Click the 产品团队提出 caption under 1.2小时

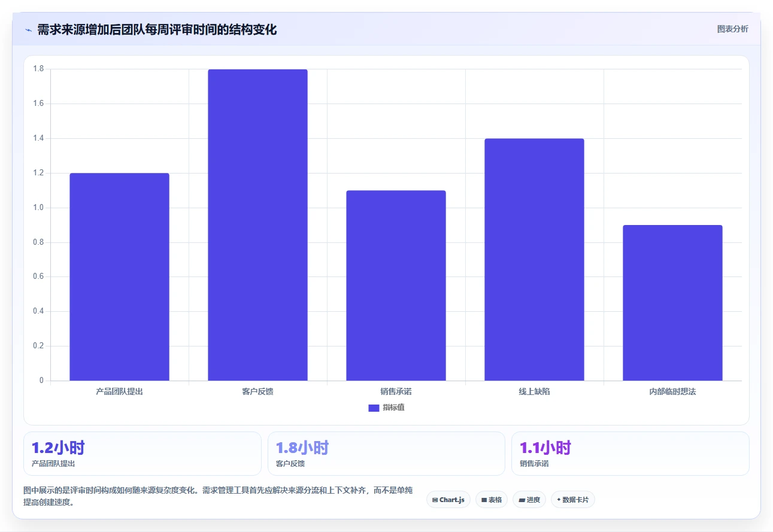click(53, 464)
